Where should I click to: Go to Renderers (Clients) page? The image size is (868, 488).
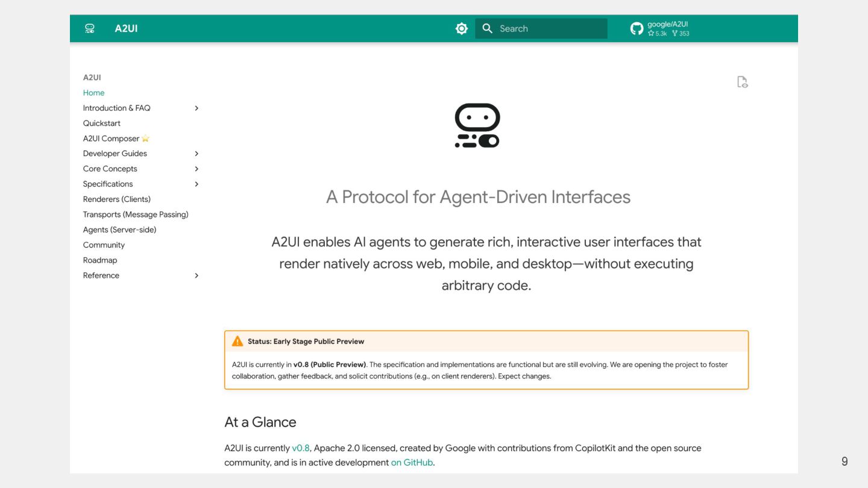click(x=117, y=199)
